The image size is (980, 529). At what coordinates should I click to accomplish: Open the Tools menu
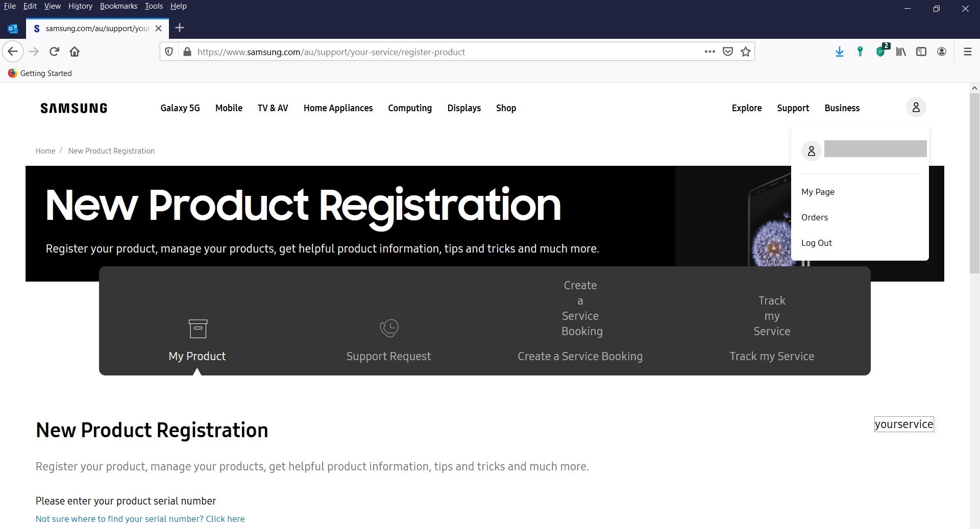point(154,6)
